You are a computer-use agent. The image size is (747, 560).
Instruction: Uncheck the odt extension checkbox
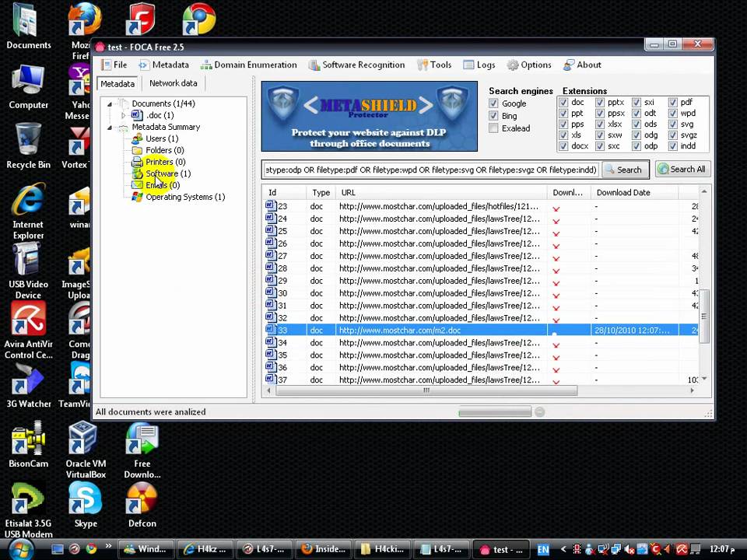click(x=637, y=114)
